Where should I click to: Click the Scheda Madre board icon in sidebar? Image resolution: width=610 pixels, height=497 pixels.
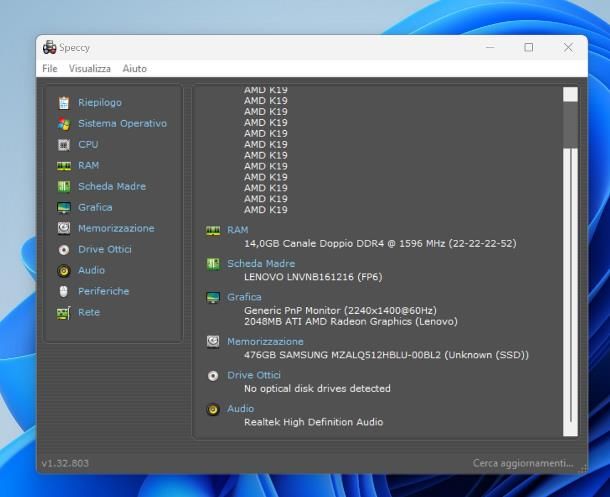(64, 187)
